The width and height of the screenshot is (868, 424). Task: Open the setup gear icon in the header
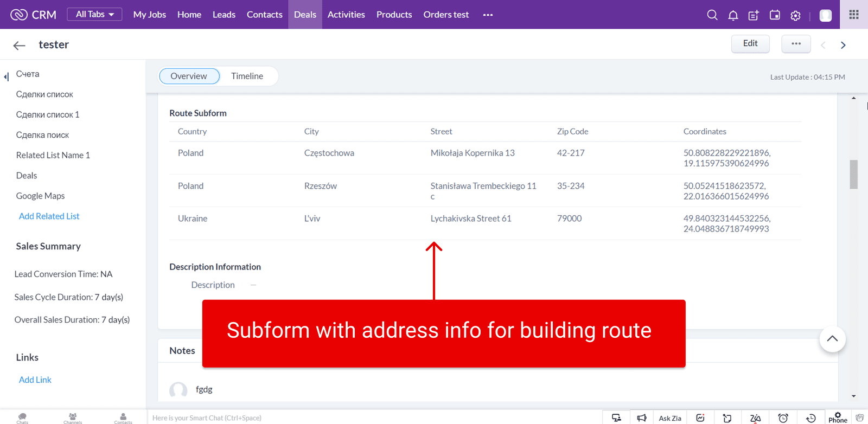(795, 16)
